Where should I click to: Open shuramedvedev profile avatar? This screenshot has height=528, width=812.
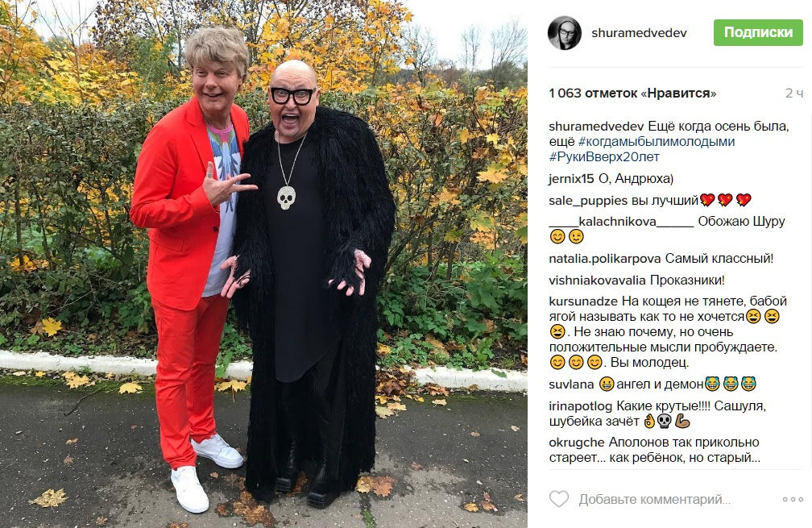coord(565,32)
